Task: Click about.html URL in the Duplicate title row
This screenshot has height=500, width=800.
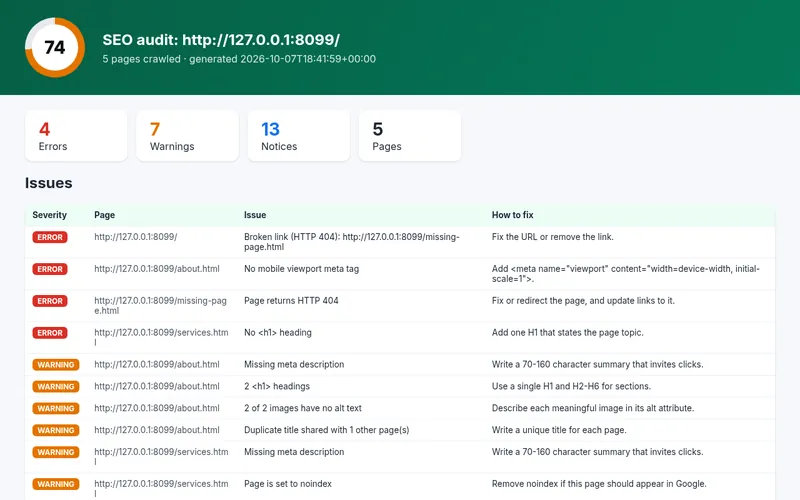Action: pyautogui.click(x=157, y=430)
